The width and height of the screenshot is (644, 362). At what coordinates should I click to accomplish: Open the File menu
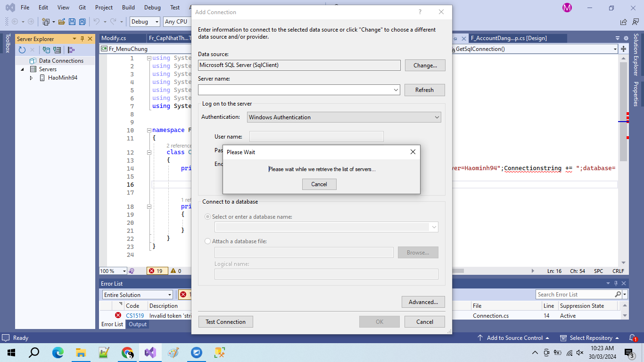pyautogui.click(x=25, y=8)
